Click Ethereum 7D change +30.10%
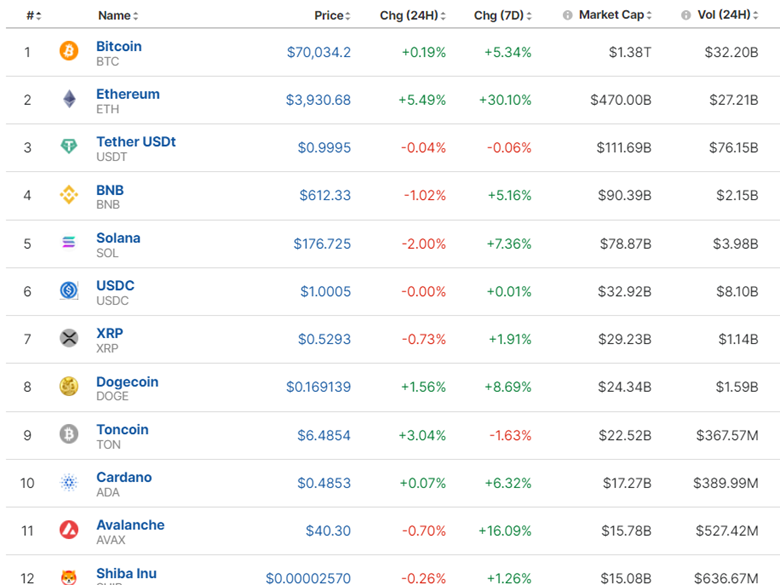Screen dimensions: 780x585 tap(505, 100)
